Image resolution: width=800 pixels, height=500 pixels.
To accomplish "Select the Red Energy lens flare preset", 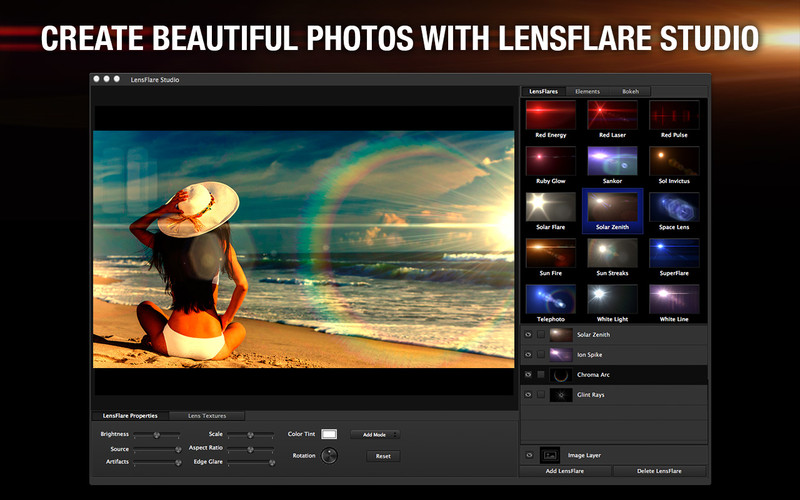I will point(551,115).
